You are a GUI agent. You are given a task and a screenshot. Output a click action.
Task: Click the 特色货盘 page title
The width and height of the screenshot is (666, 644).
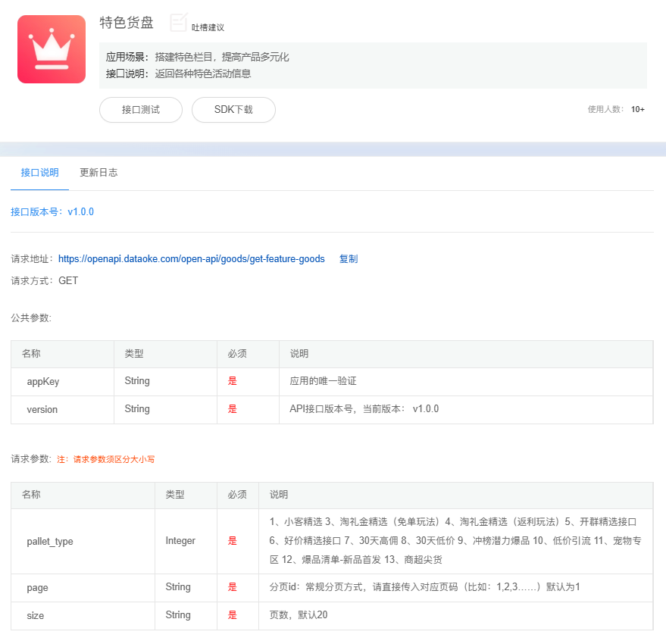(x=127, y=23)
